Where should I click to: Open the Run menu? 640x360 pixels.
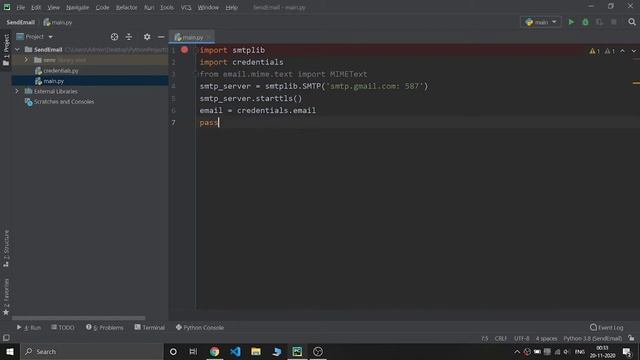pyautogui.click(x=149, y=7)
